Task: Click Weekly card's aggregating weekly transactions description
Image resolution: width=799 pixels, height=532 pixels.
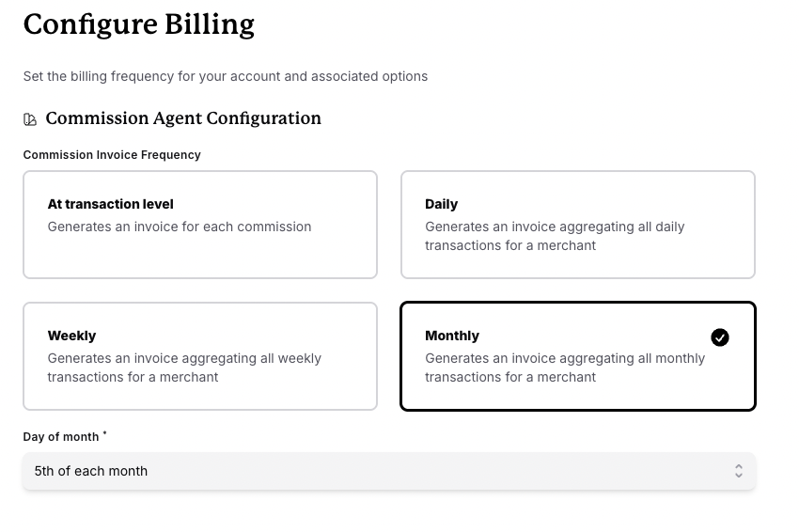Action: 184,368
